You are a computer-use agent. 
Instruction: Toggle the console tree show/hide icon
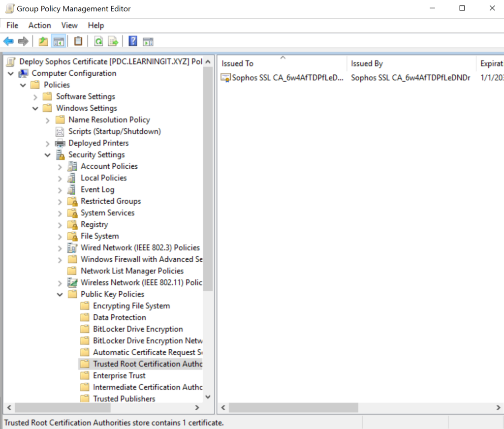click(59, 41)
